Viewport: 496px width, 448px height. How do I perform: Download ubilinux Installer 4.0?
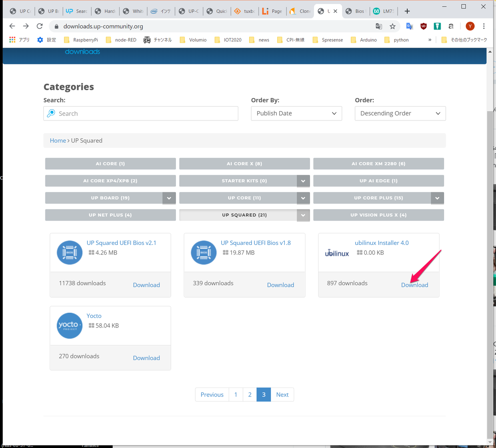click(415, 285)
